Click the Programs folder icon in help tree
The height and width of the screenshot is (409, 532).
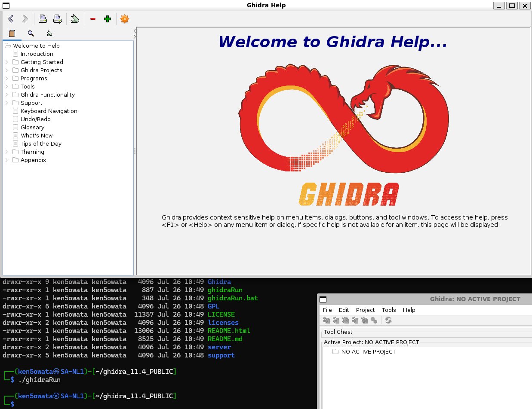[x=15, y=78]
